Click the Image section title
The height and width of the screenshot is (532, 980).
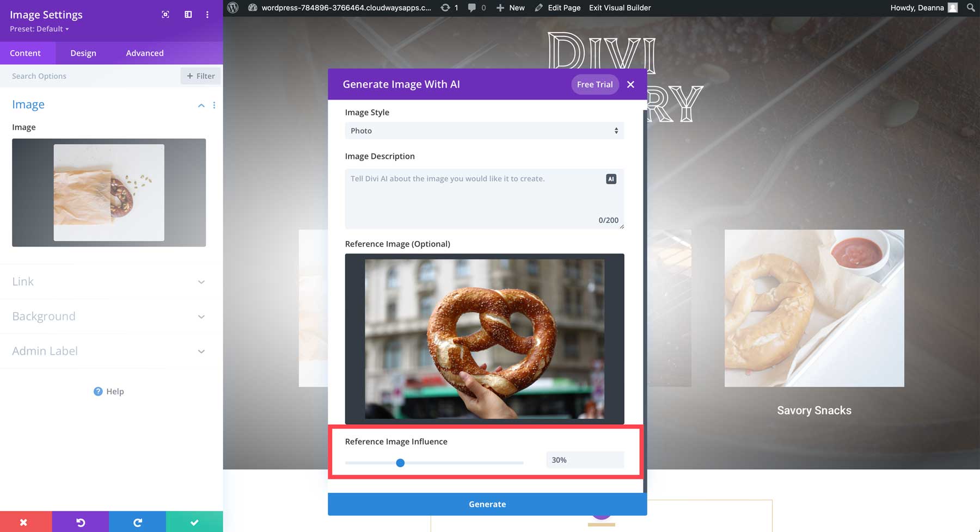pyautogui.click(x=28, y=104)
